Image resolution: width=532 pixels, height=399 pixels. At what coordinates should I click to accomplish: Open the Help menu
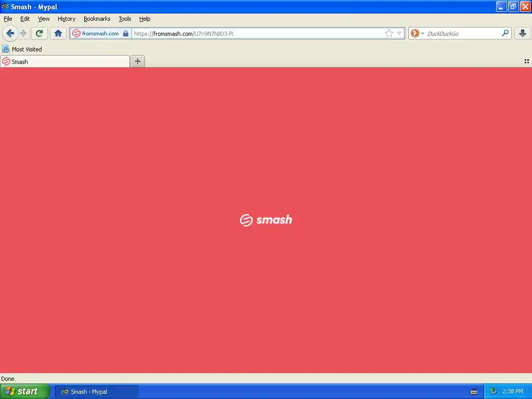click(x=145, y=19)
